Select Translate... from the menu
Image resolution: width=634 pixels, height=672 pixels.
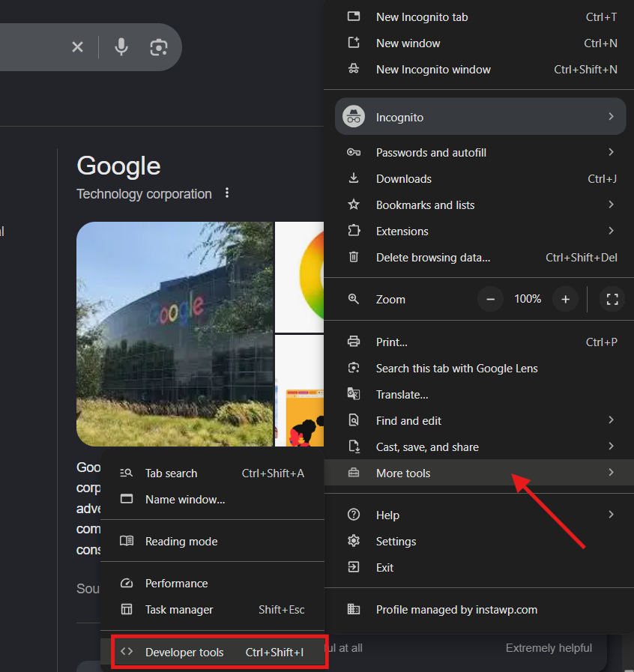(x=479, y=394)
